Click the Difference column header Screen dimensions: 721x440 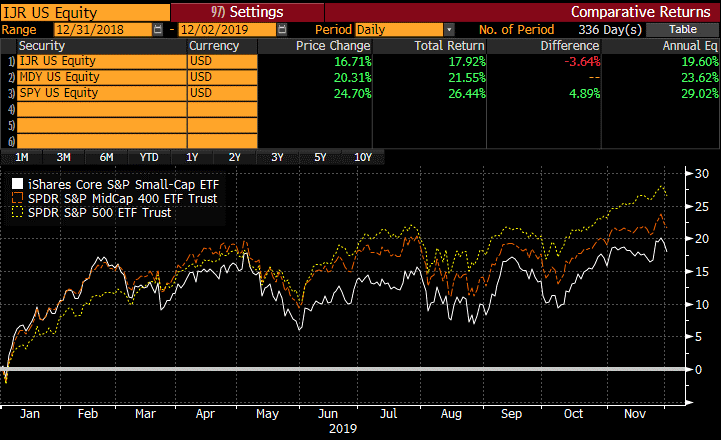(x=570, y=46)
